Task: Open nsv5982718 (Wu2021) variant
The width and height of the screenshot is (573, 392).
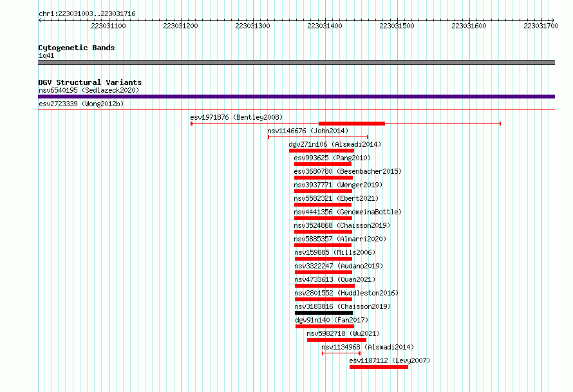Action: click(x=343, y=333)
